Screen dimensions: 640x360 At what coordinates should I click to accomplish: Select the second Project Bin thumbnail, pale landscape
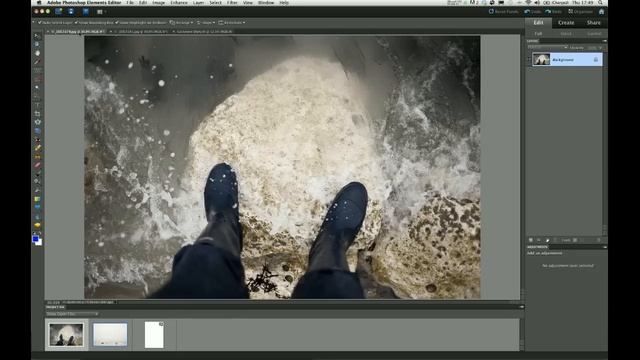110,334
